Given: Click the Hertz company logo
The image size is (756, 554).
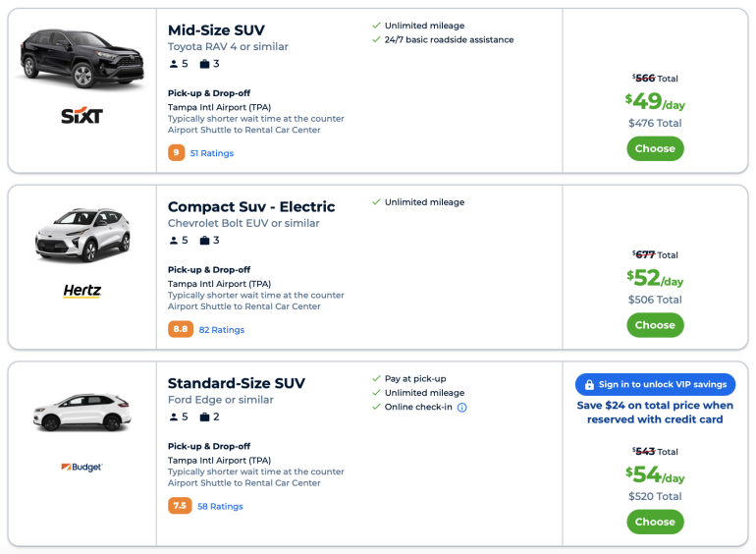Looking at the screenshot, I should [x=81, y=291].
